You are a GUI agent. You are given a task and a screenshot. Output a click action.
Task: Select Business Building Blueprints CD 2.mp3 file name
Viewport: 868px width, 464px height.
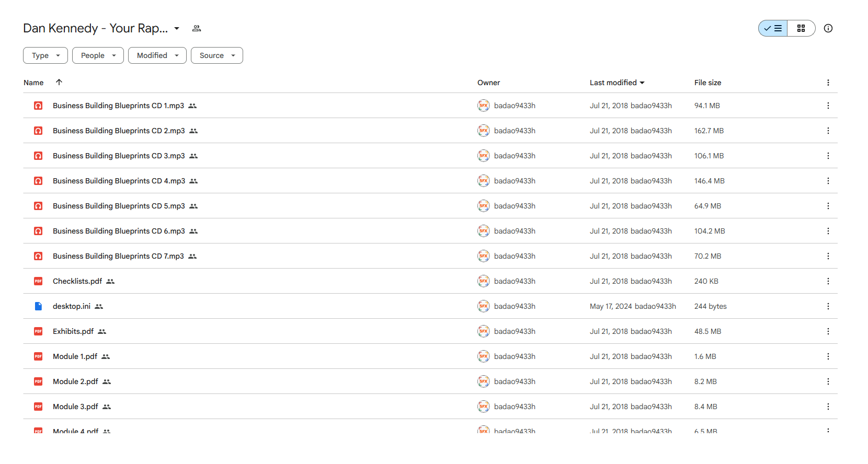point(119,131)
